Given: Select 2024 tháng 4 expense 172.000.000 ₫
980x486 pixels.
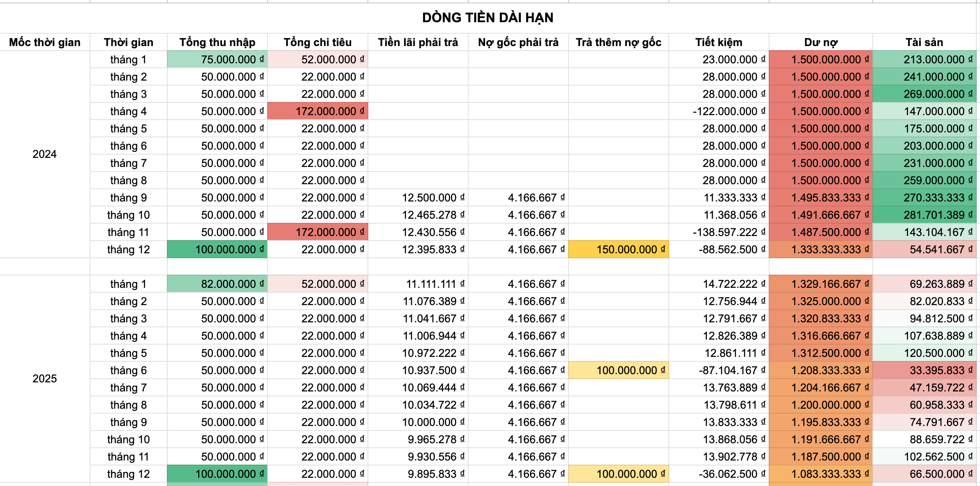Looking at the screenshot, I should tap(317, 111).
